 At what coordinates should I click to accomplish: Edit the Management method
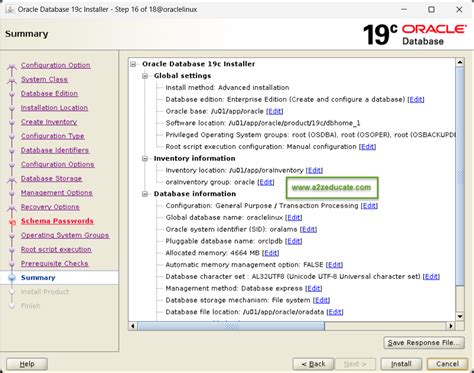[x=314, y=288]
